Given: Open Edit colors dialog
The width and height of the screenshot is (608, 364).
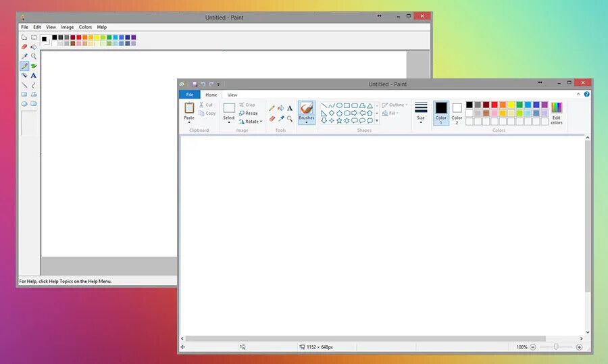Looking at the screenshot, I should click(557, 113).
